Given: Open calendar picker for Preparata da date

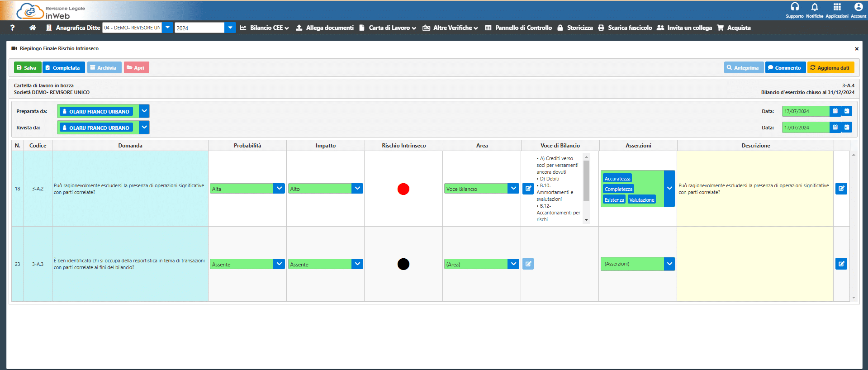Looking at the screenshot, I should 835,111.
